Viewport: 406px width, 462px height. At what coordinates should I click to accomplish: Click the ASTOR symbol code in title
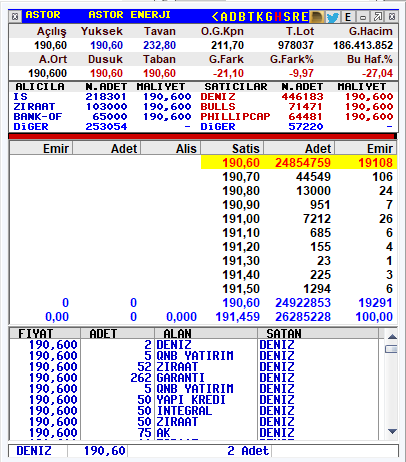point(43,15)
